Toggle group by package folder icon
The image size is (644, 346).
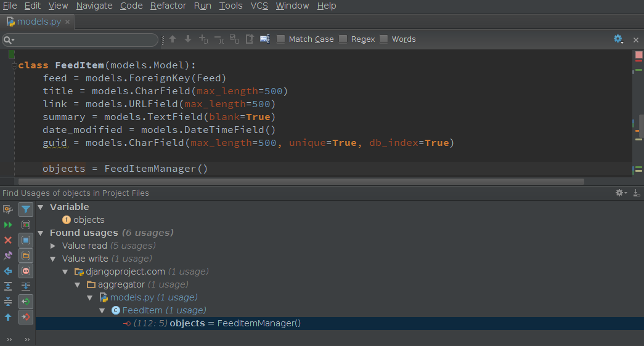pyautogui.click(x=25, y=255)
